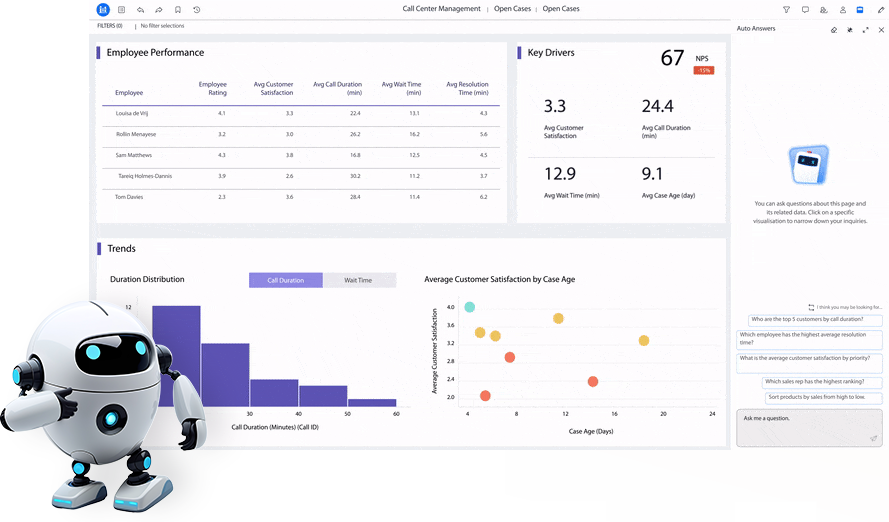The height and width of the screenshot is (522, 889).
Task: Switch chart to Wait Time
Action: [358, 280]
